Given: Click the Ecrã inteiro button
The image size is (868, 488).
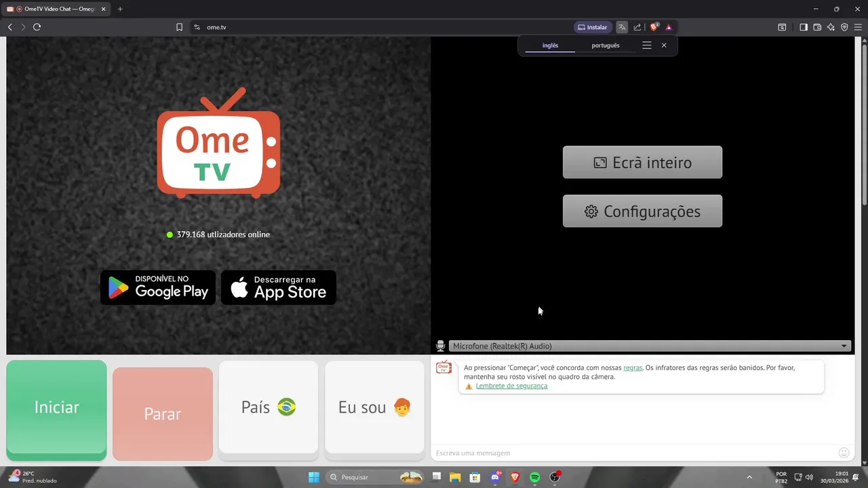Looking at the screenshot, I should (x=642, y=163).
